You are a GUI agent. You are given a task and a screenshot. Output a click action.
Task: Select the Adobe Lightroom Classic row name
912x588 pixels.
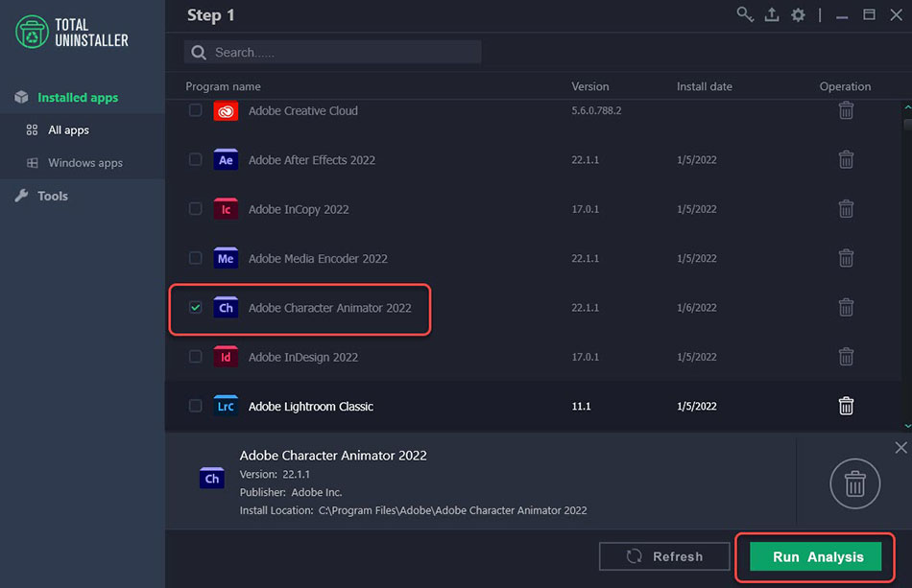click(311, 407)
